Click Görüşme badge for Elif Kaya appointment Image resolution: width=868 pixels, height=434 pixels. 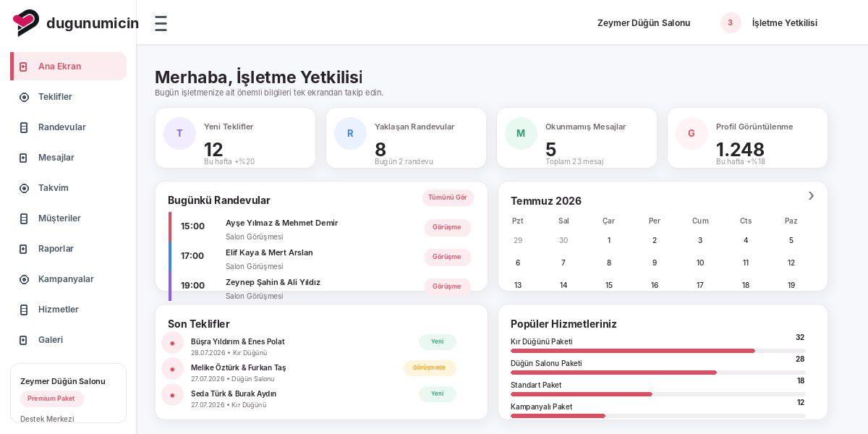coord(447,257)
